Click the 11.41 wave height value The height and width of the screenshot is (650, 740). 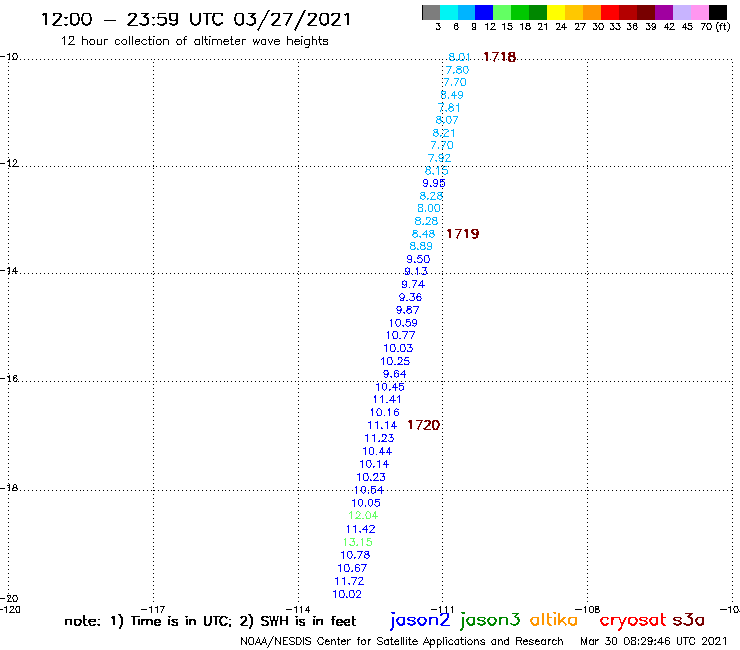[x=387, y=399]
